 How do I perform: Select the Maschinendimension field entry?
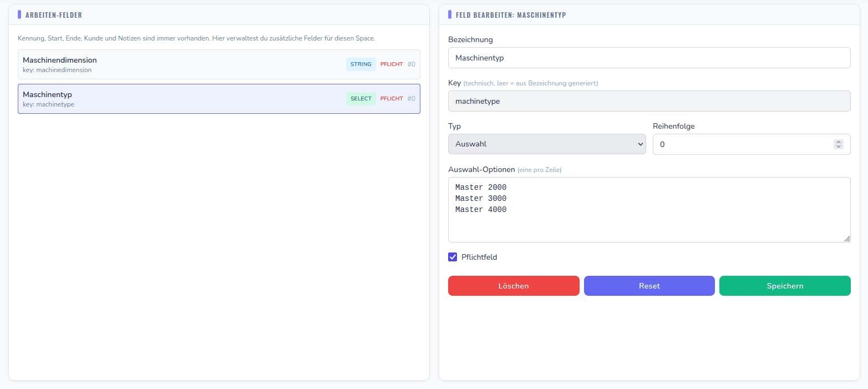(219, 64)
